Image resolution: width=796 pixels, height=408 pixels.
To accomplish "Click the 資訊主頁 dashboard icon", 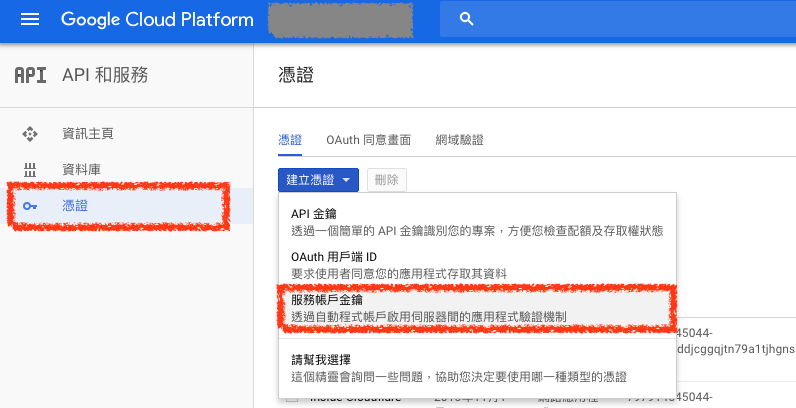I will point(30,133).
